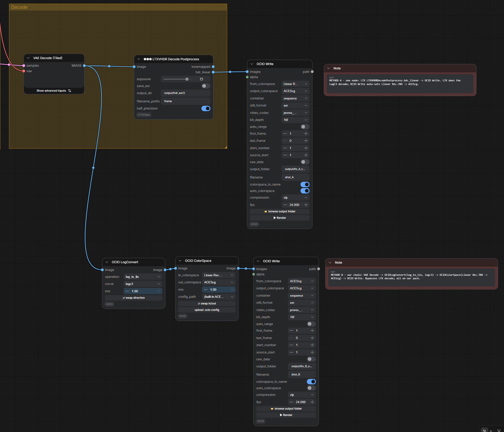Click the Show advanced inputs settings icon

point(70,91)
